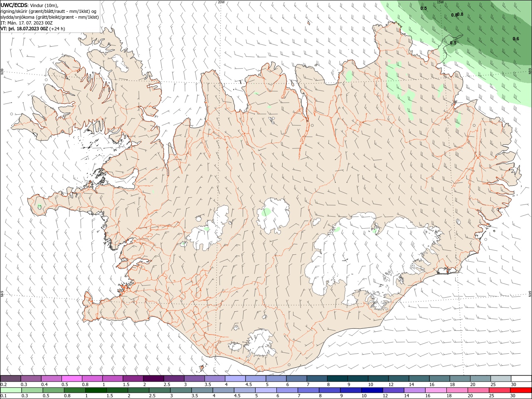Click the green shower patch on Hofsjökull glacier
532x399 pixels.
(266, 213)
